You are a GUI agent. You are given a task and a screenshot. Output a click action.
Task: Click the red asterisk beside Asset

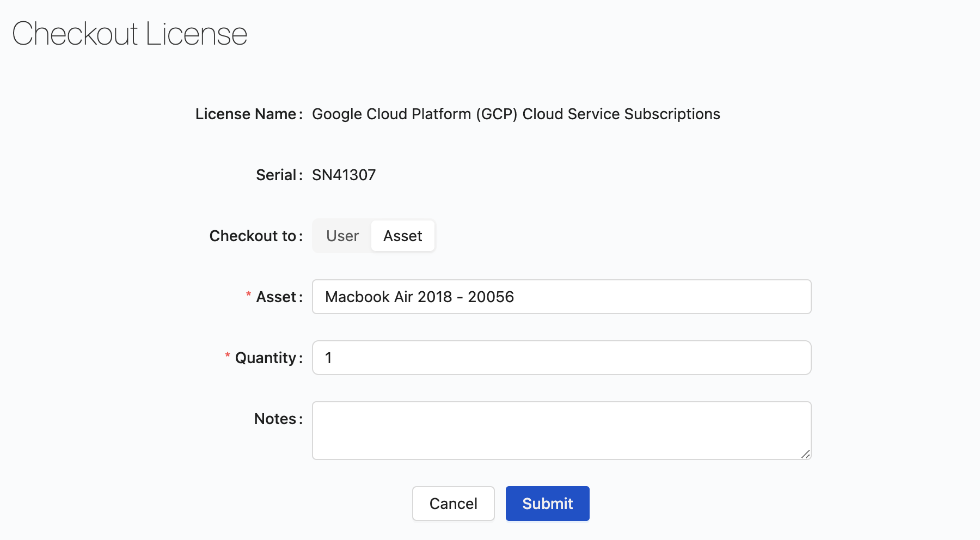pyautogui.click(x=248, y=295)
